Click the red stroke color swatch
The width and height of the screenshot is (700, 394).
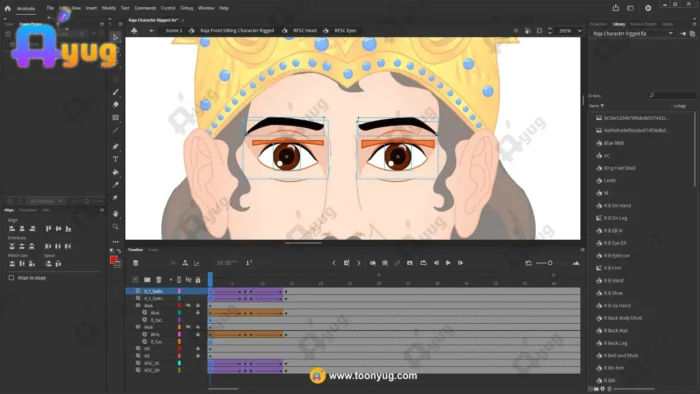[113, 260]
